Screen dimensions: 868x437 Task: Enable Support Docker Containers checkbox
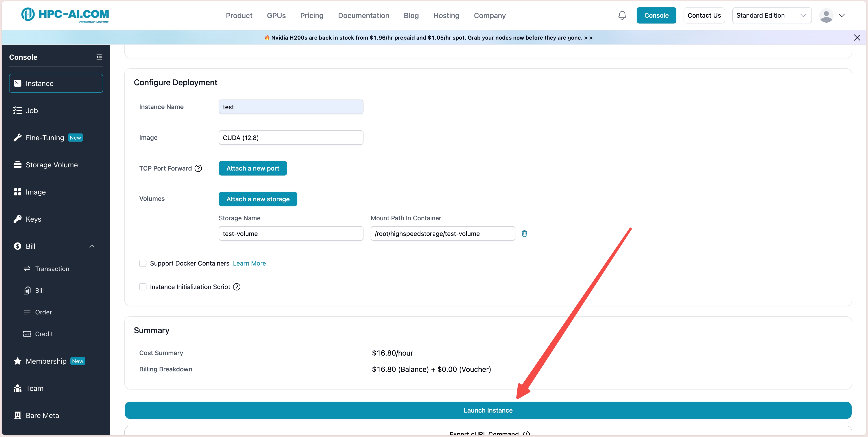click(x=143, y=263)
